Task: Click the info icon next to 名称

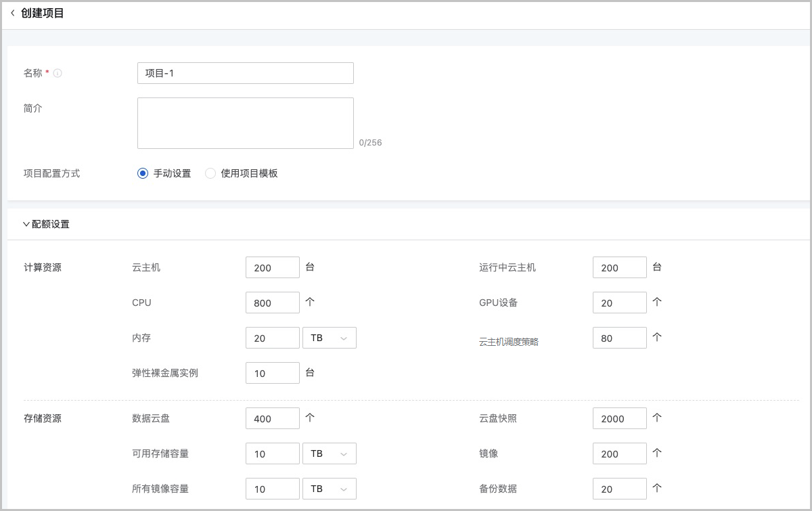Action: tap(58, 73)
